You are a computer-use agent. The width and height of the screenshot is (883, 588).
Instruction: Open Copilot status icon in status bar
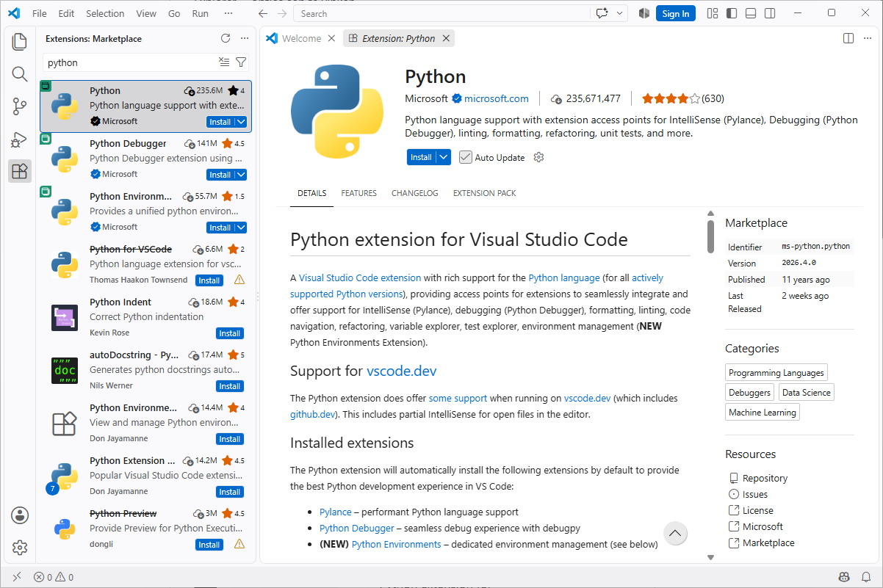[x=845, y=577]
